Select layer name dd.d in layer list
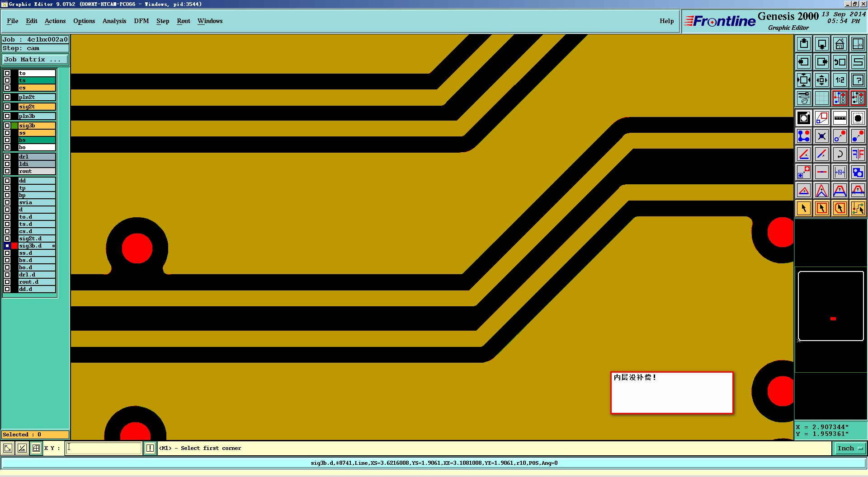The width and height of the screenshot is (868, 477). (37, 289)
